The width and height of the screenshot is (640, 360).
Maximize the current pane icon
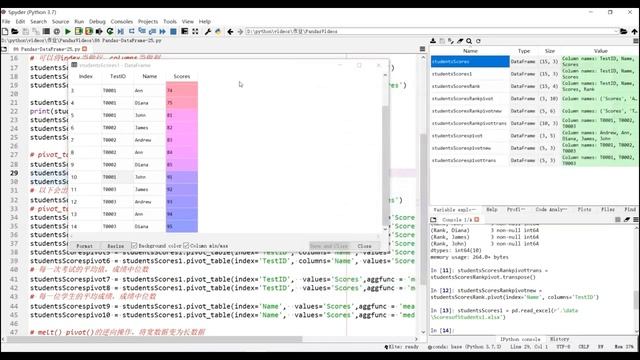point(184,31)
